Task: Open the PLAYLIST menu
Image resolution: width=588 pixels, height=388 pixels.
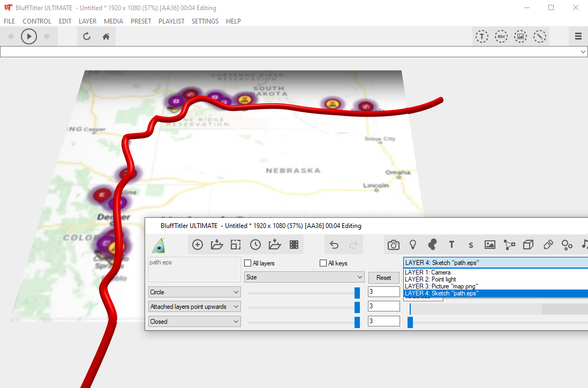Action: pyautogui.click(x=171, y=21)
